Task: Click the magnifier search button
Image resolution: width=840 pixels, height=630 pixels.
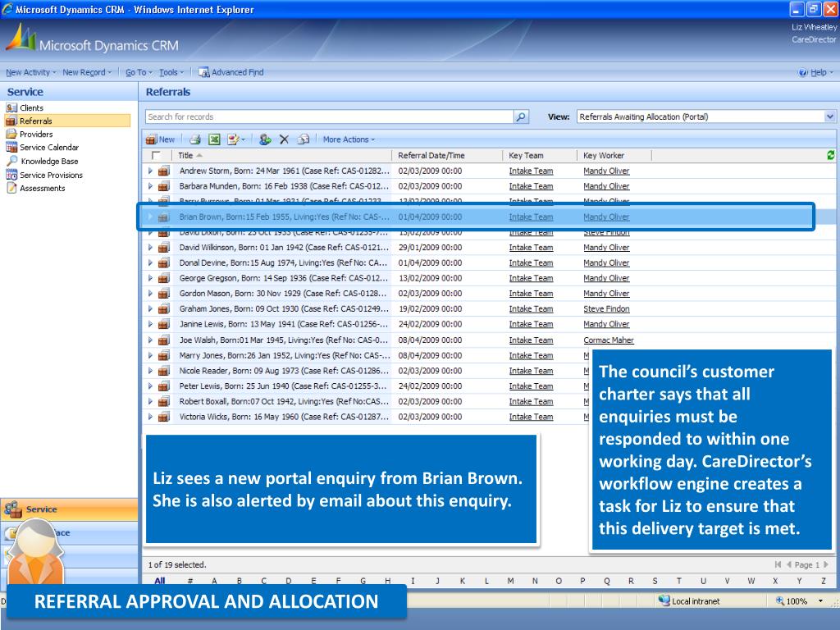Action: point(521,116)
